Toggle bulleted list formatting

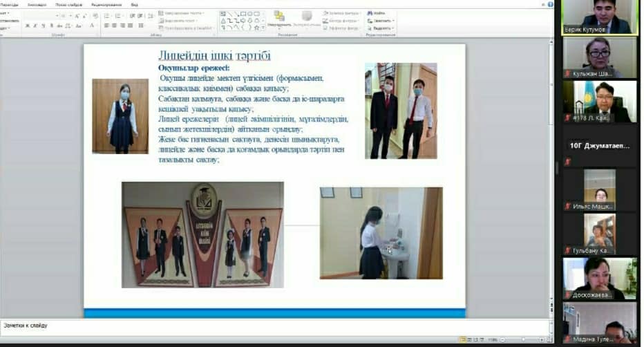coord(106,15)
